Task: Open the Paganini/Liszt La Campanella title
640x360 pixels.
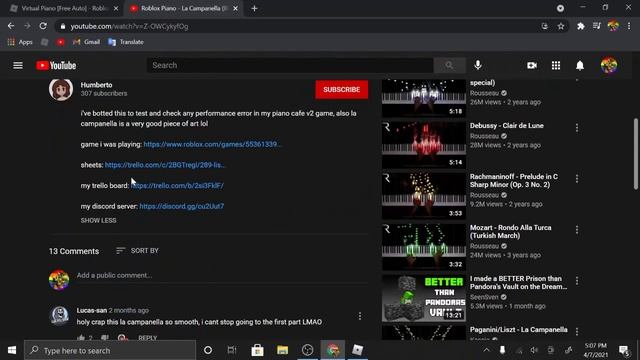Action: 518,329
